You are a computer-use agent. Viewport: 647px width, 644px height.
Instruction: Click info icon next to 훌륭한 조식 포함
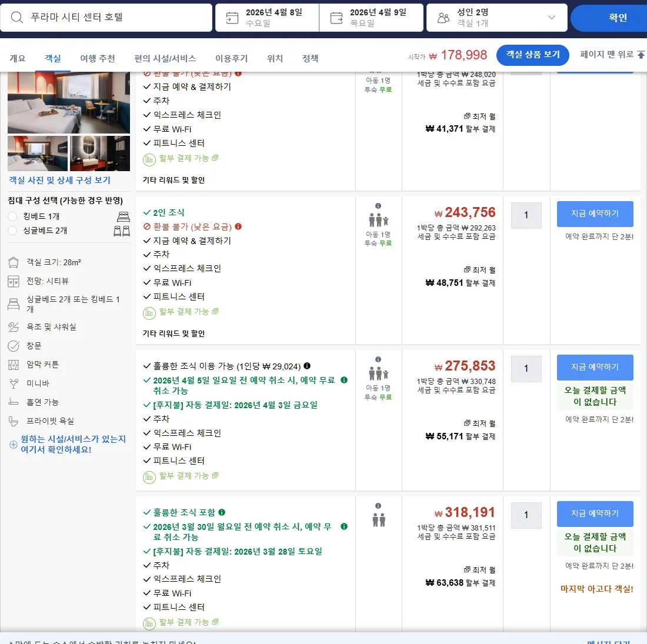222,512
